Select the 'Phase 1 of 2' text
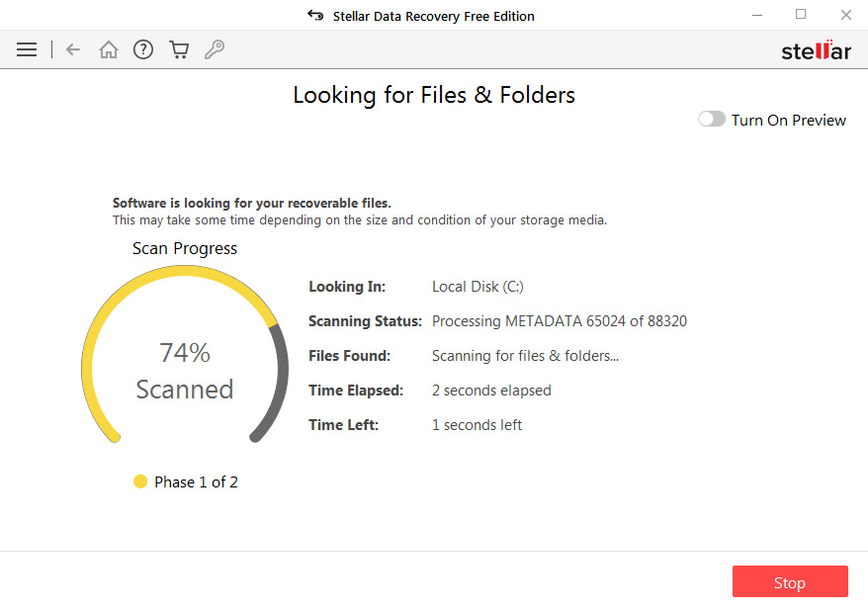 coord(196,482)
